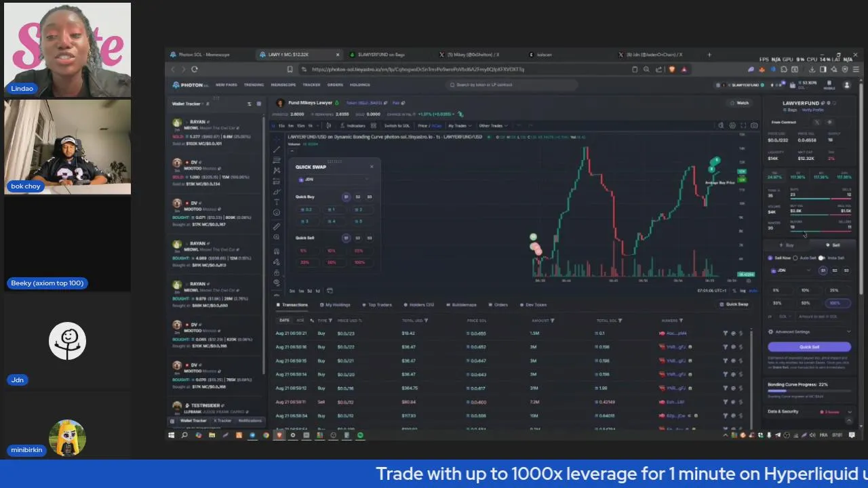This screenshot has width=868, height=488.
Task: Click the Verify Profile link
Action: tap(812, 110)
